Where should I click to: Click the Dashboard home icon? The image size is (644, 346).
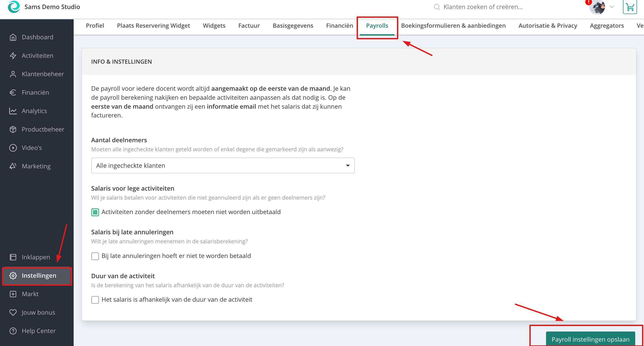(x=13, y=37)
